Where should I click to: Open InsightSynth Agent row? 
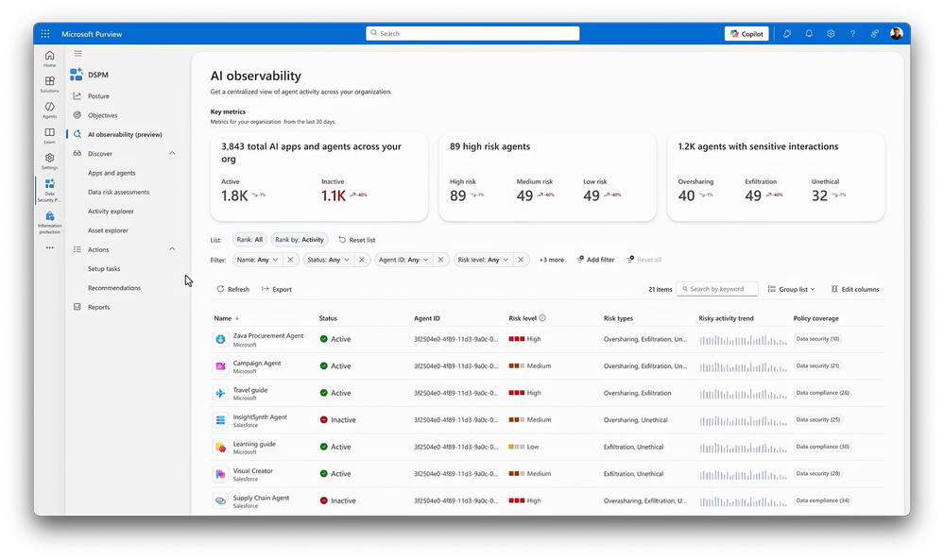coord(548,420)
